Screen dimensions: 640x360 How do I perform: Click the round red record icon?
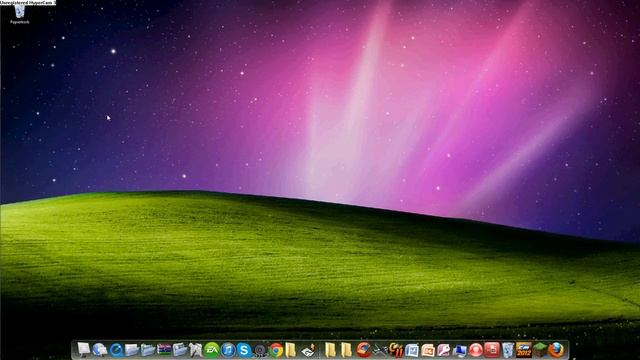pos(476,350)
